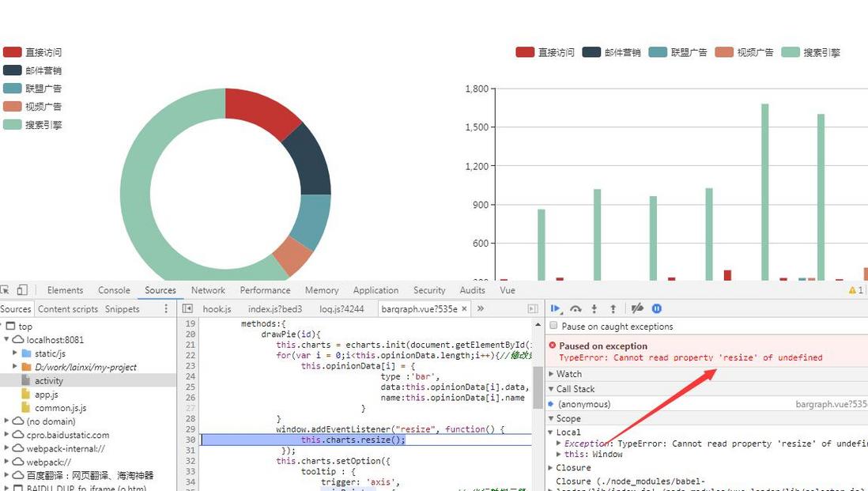Switch to the Elements panel tab

tap(65, 290)
